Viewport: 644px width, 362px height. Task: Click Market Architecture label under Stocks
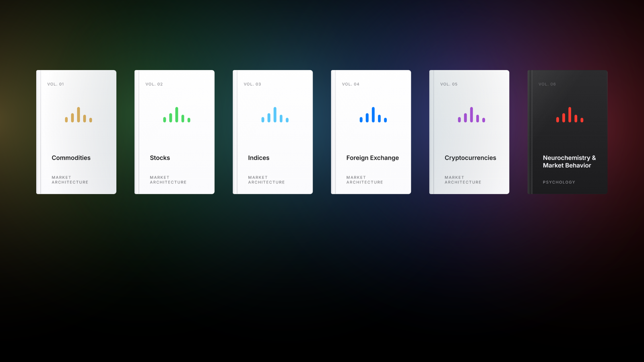(x=168, y=180)
